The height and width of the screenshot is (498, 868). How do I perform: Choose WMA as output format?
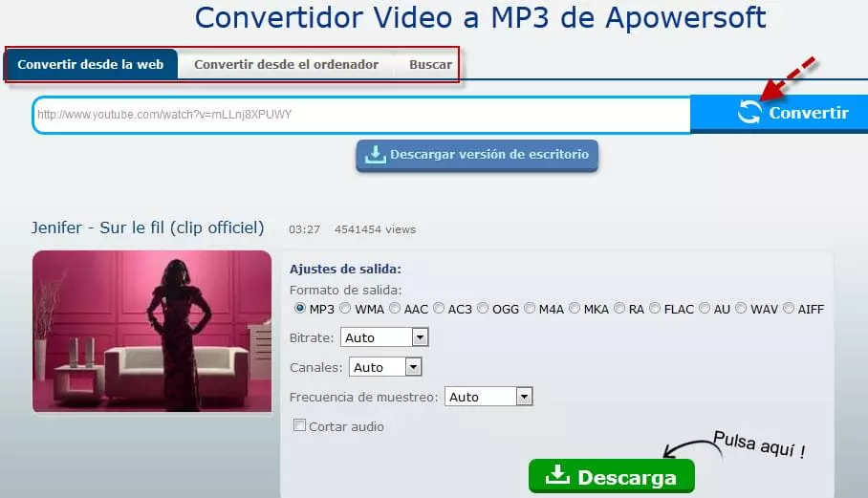click(346, 309)
